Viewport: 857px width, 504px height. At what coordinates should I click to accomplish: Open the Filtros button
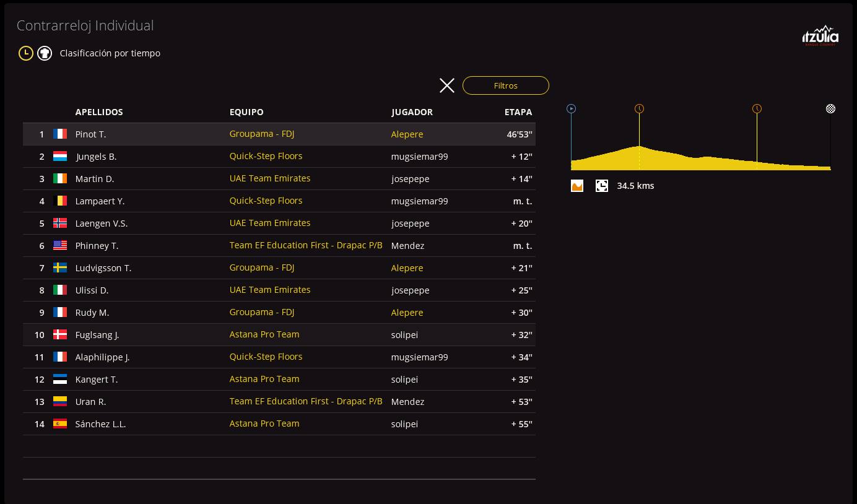tap(506, 85)
